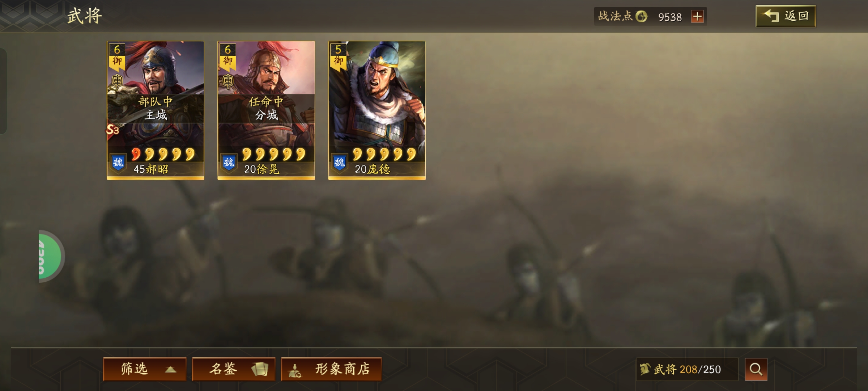868x391 pixels.
Task: Click the cards icon on 名鉴 button
Action: click(260, 369)
